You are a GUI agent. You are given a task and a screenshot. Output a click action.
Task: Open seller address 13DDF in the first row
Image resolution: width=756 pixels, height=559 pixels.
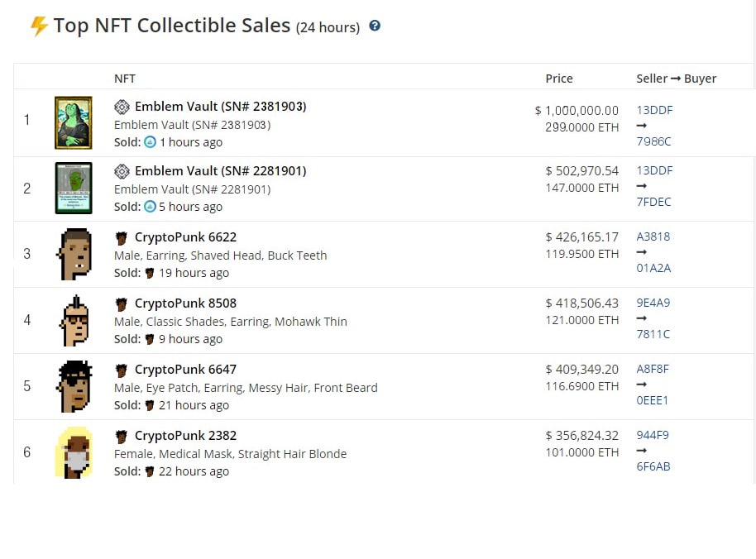click(654, 110)
